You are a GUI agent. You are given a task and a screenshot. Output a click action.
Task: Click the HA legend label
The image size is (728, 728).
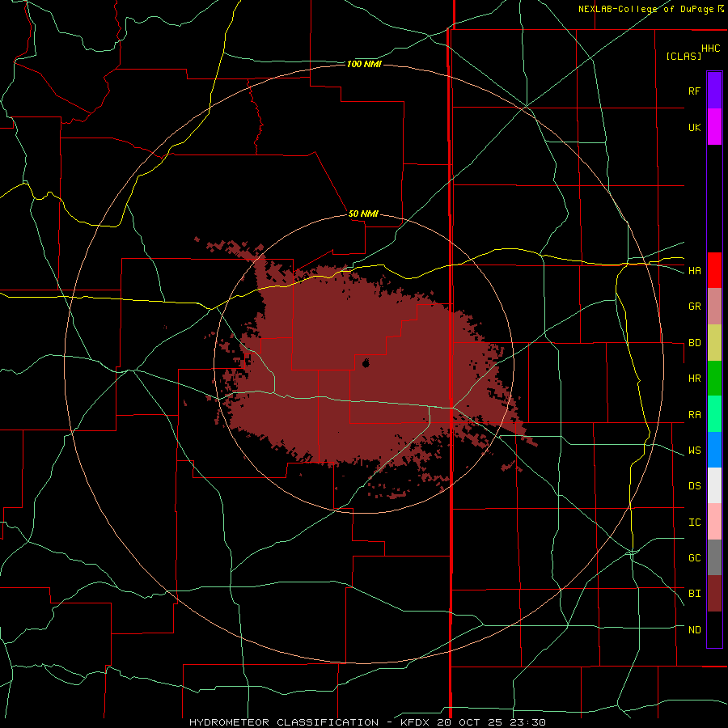(694, 271)
